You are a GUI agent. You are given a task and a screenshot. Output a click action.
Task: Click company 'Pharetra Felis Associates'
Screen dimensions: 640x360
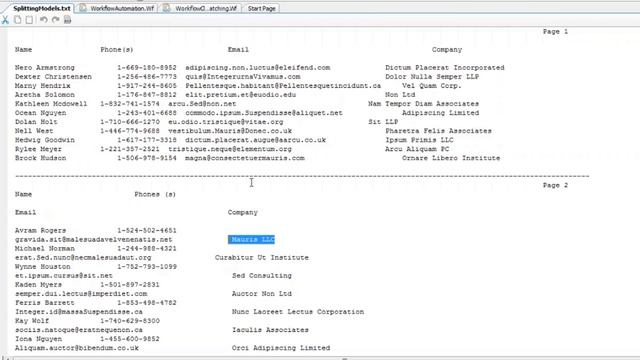coord(438,131)
